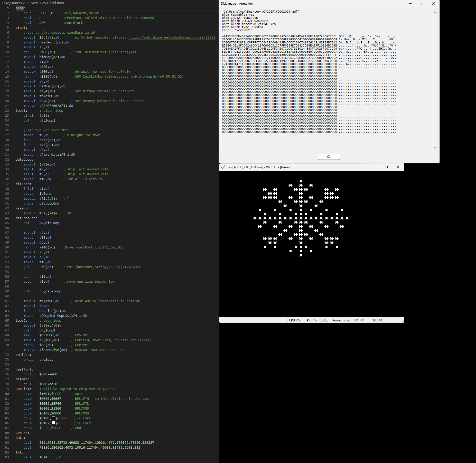This screenshot has height=463, width=476.
Task: Click the COLOR00 black color swatch
Action: (53, 418)
